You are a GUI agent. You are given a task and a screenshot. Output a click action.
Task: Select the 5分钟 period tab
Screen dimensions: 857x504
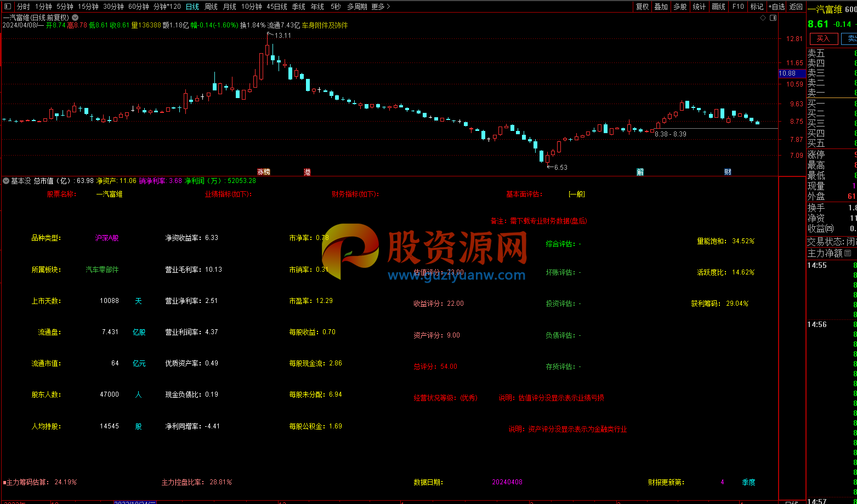pos(65,7)
